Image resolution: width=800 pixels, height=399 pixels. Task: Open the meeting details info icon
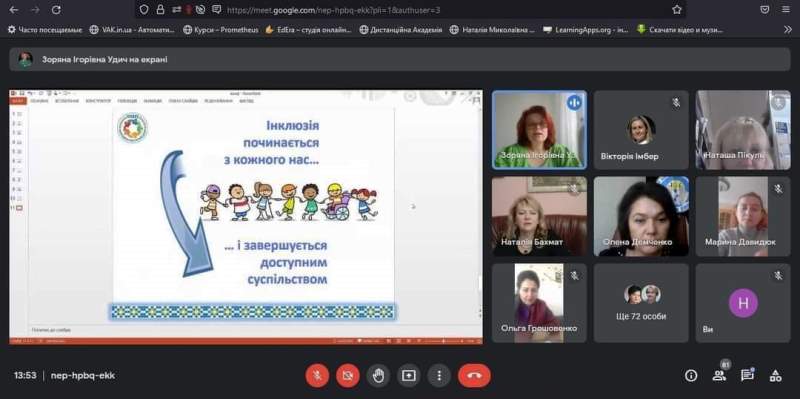[691, 376]
